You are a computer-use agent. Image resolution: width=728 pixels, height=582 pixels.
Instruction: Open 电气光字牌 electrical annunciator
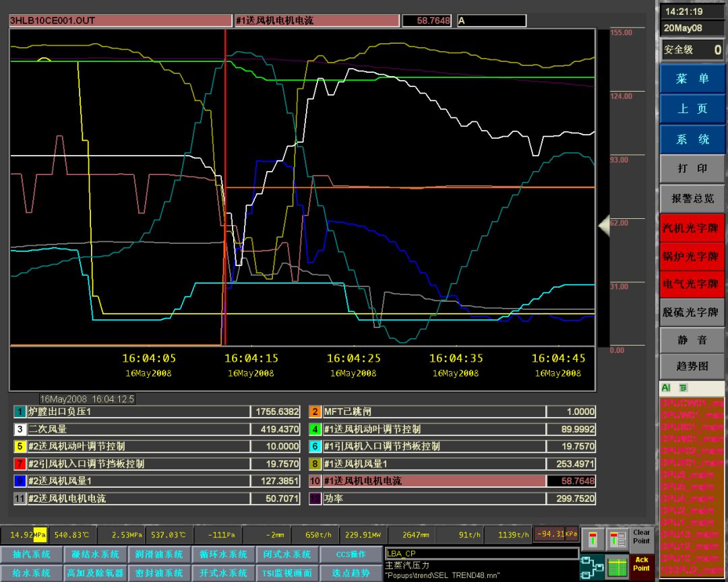692,284
